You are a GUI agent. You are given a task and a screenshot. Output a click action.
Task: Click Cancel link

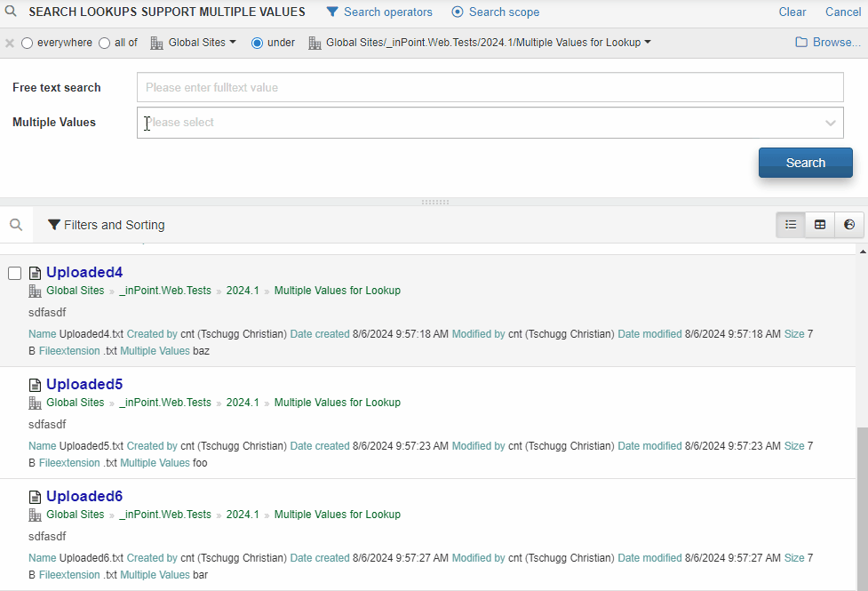[x=843, y=12]
